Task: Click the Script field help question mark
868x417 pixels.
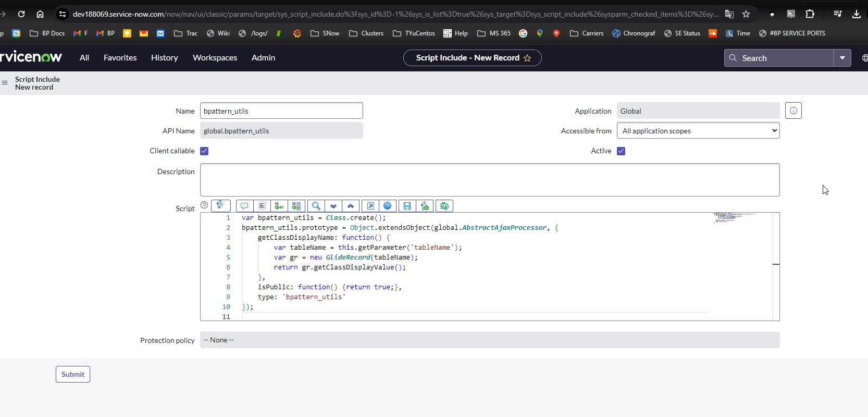Action: (204, 205)
